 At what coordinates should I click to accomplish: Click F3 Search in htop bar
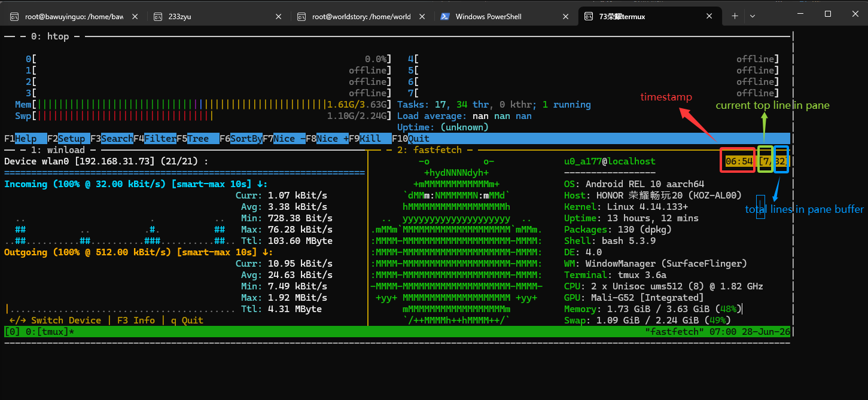tap(112, 139)
